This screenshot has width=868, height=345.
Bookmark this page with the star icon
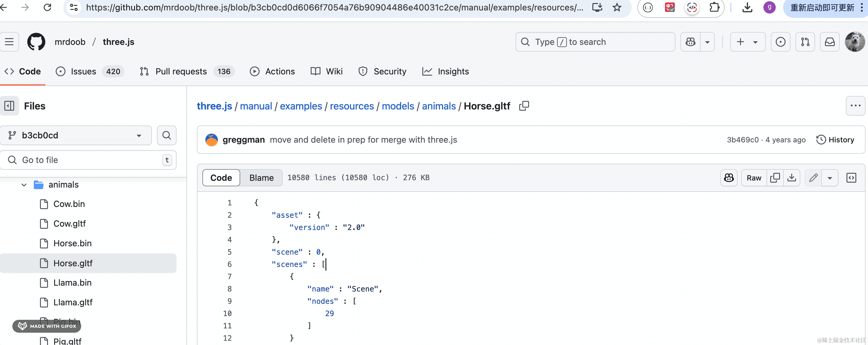(617, 7)
